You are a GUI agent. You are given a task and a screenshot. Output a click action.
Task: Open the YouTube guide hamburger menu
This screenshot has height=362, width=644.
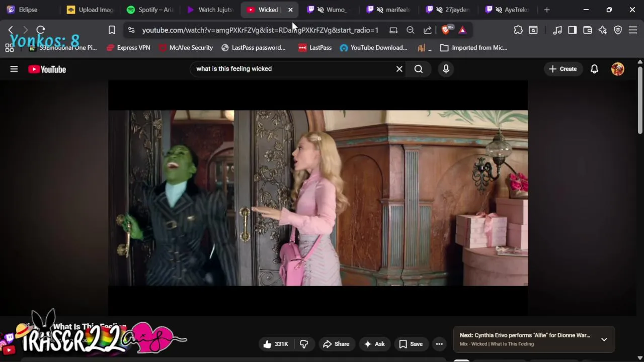14,69
